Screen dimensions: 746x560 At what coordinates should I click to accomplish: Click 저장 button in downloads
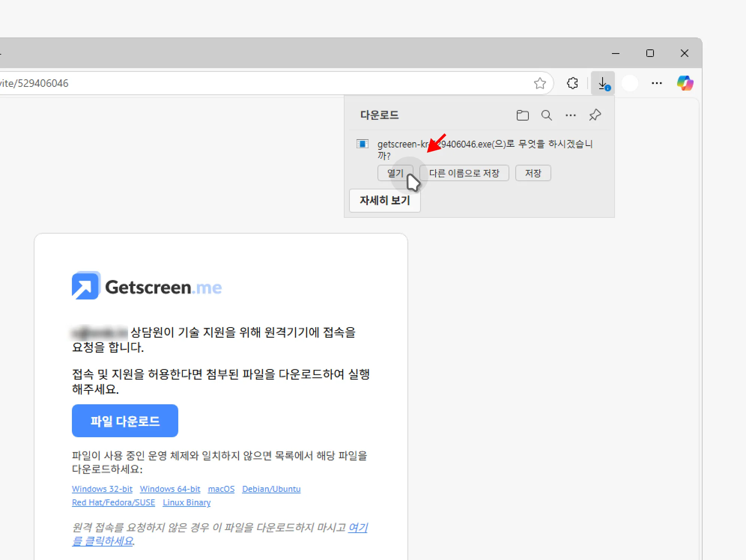point(533,173)
